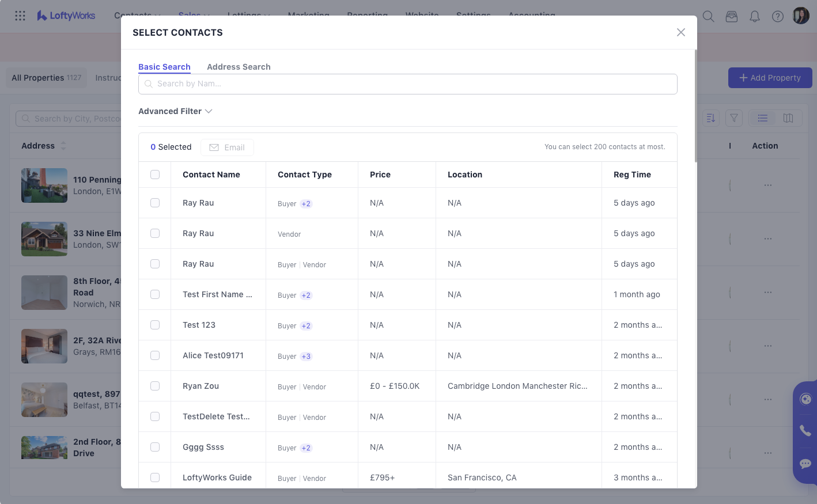Switch to map view icon
This screenshot has width=817, height=504.
click(x=788, y=118)
